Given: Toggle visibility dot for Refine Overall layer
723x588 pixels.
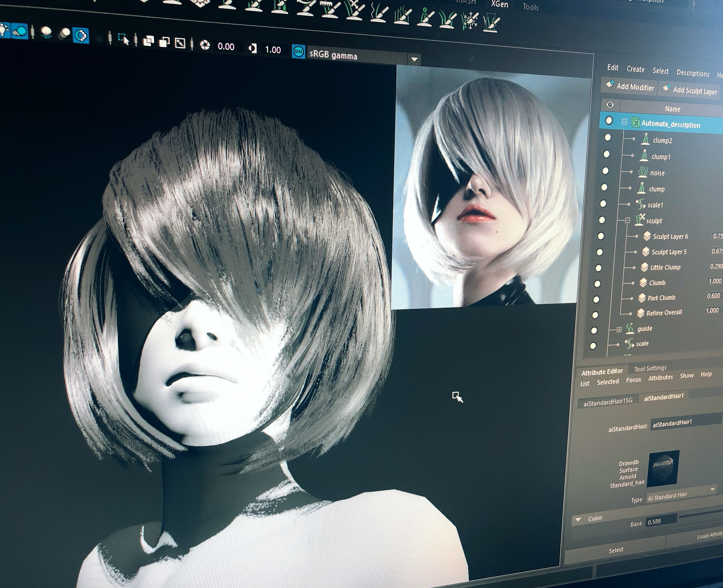Looking at the screenshot, I should click(595, 315).
